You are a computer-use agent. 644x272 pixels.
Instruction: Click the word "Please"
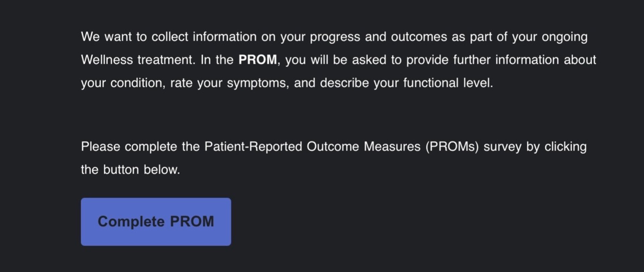tap(101, 147)
